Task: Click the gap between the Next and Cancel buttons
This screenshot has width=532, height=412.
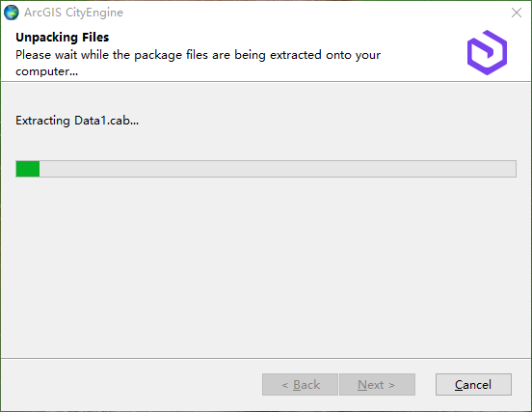Action: coord(425,384)
